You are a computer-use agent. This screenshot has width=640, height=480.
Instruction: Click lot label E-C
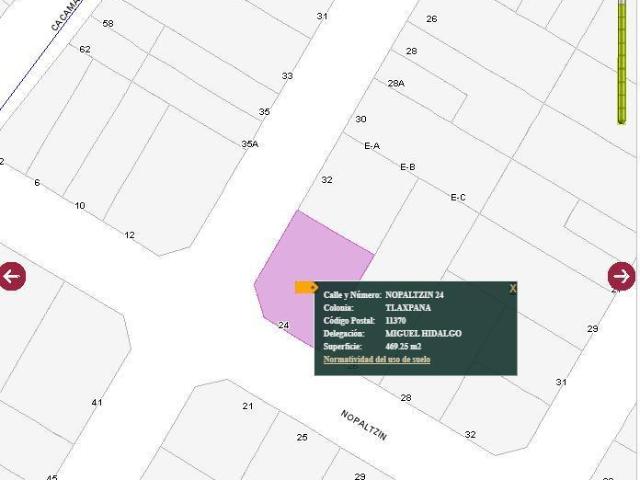[x=458, y=198]
